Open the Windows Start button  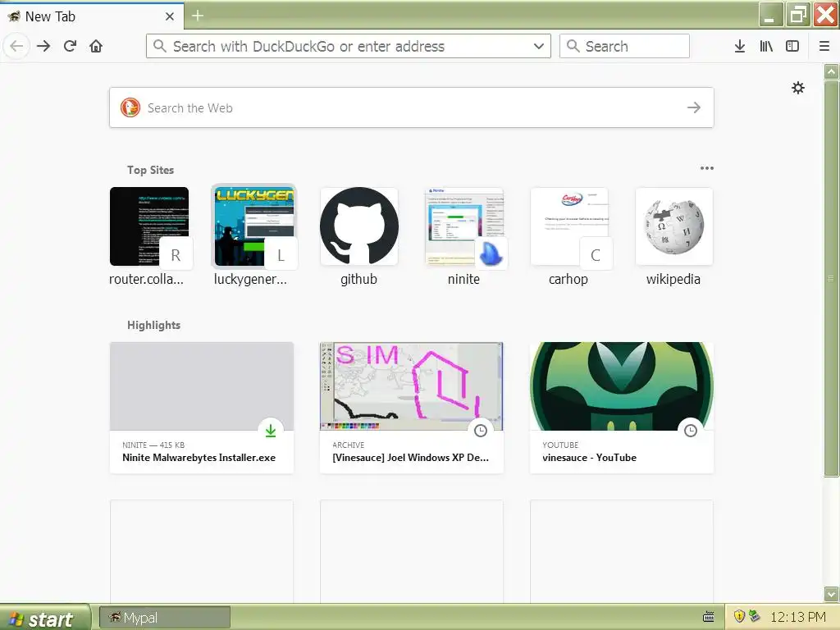pyautogui.click(x=45, y=619)
